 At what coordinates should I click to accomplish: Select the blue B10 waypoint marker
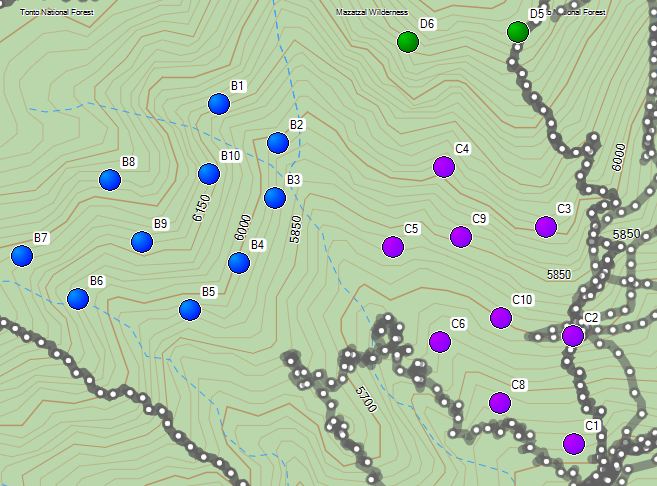click(209, 174)
